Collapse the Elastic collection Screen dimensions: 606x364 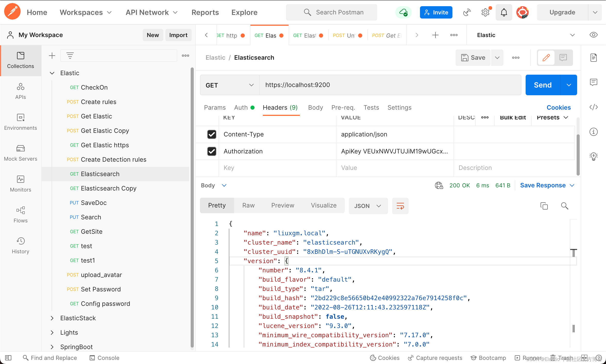pyautogui.click(x=52, y=73)
